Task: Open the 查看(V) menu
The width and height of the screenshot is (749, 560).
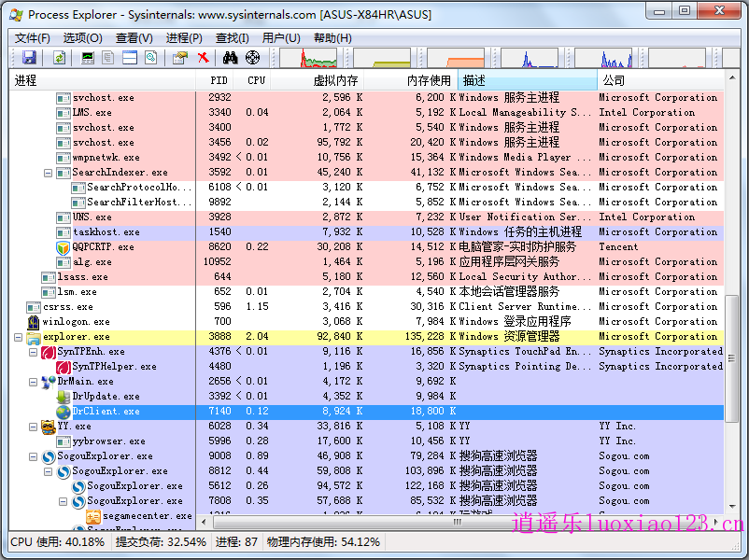Action: pyautogui.click(x=134, y=38)
